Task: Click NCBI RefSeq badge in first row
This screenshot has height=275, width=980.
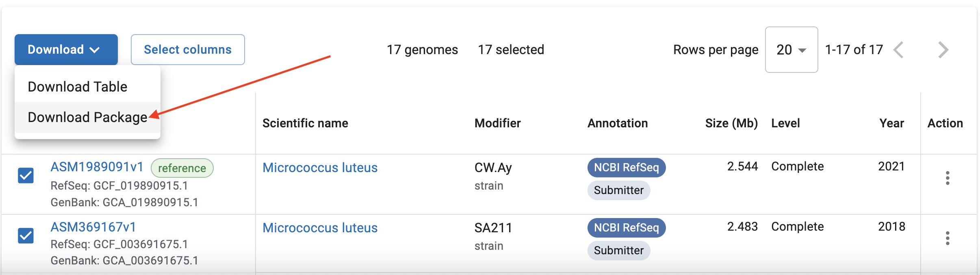Action: pos(627,168)
